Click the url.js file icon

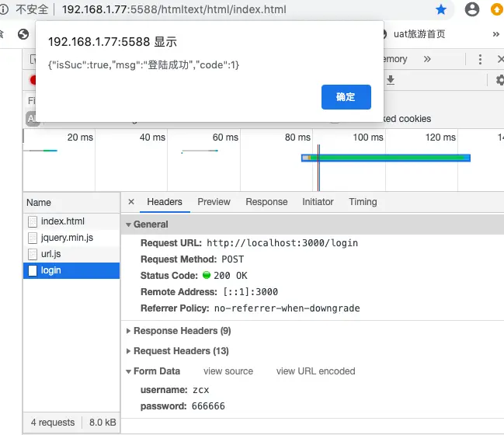tap(33, 254)
